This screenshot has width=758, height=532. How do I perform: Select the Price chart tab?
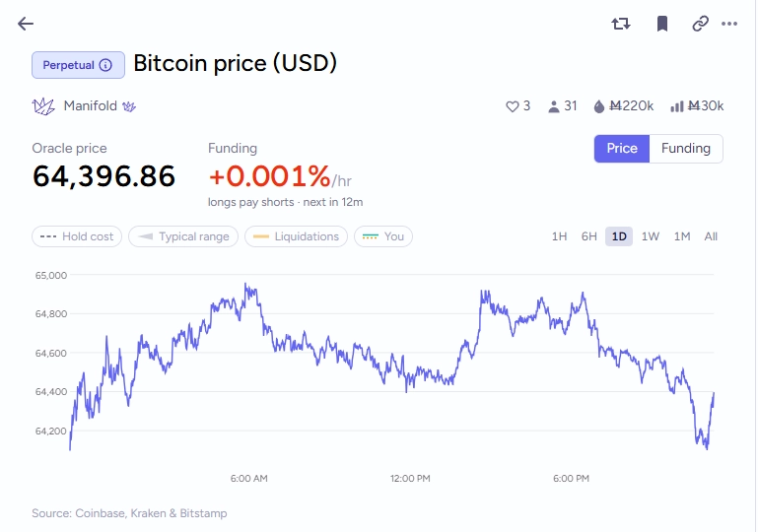coord(622,149)
